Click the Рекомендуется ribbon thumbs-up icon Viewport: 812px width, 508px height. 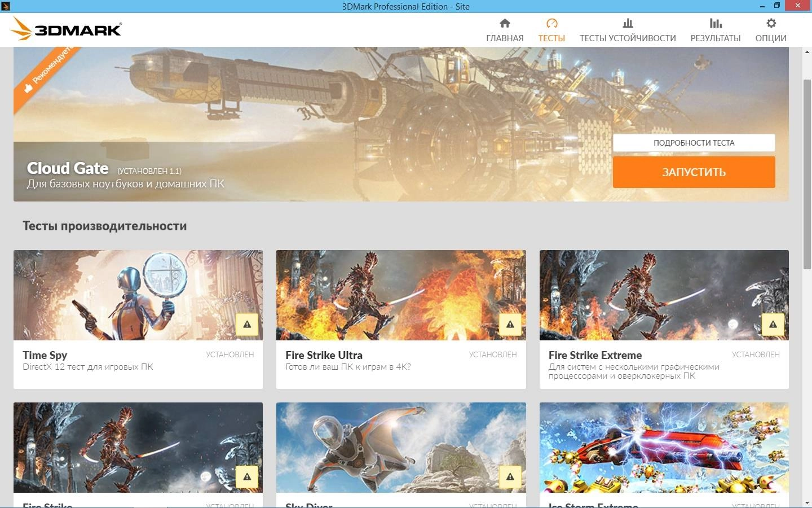28,87
